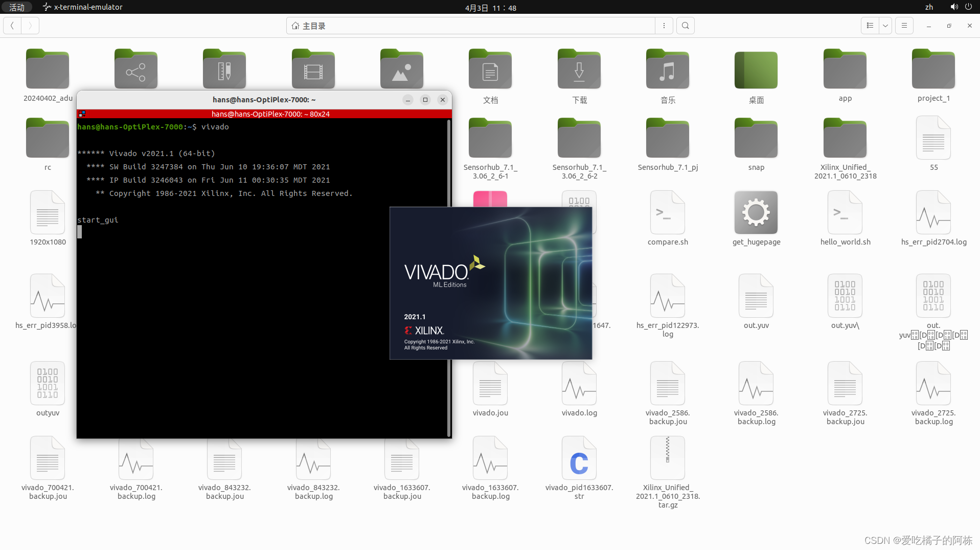Select the vivado_2725.backup.log file
Screen dimensions: 980x550
933,383
